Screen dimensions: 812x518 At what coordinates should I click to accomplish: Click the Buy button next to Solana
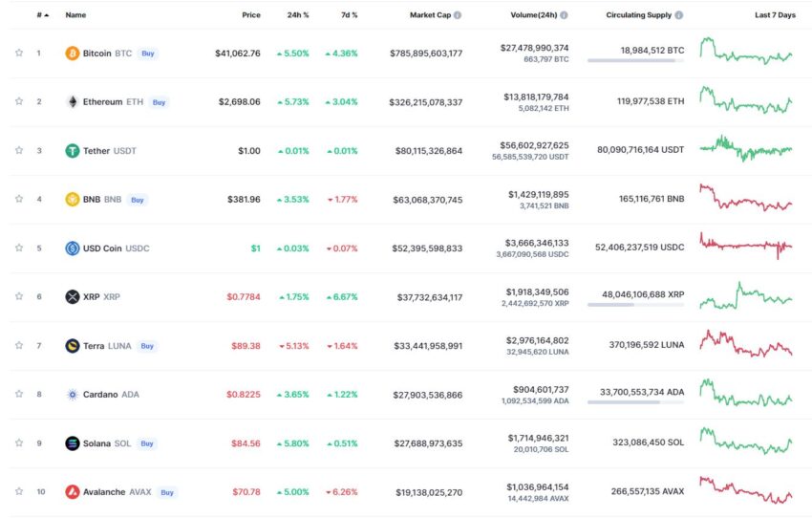click(147, 443)
